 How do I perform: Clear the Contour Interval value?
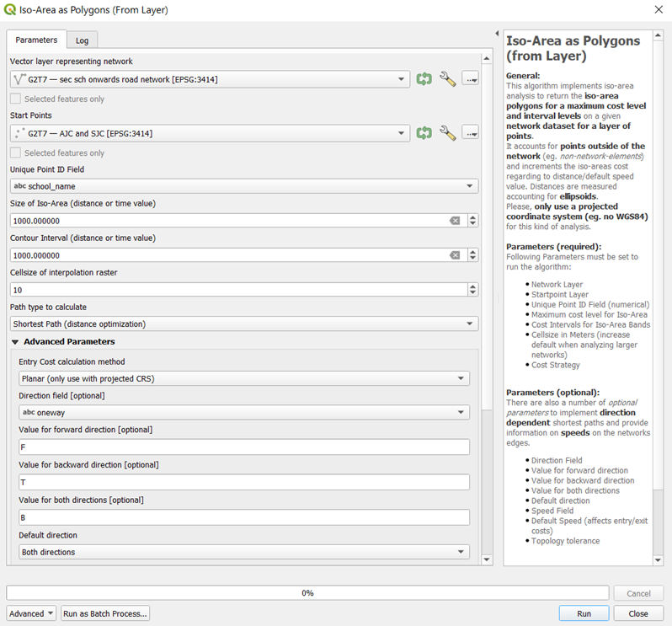point(455,255)
